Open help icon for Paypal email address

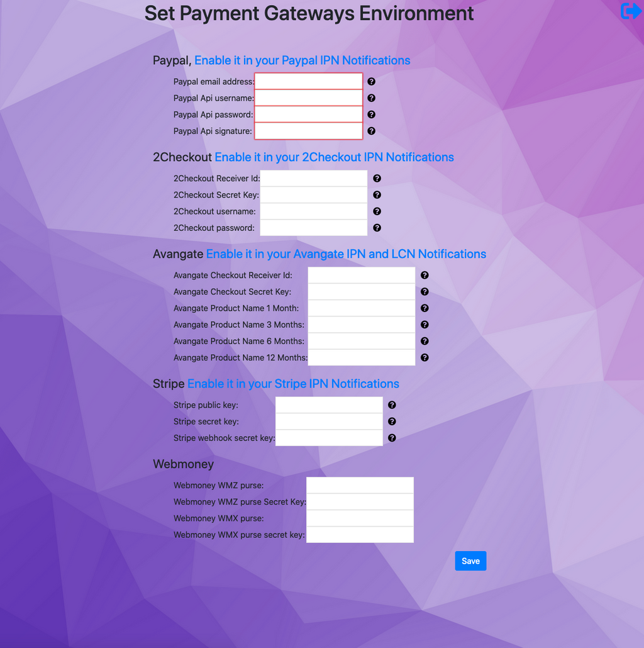(371, 81)
